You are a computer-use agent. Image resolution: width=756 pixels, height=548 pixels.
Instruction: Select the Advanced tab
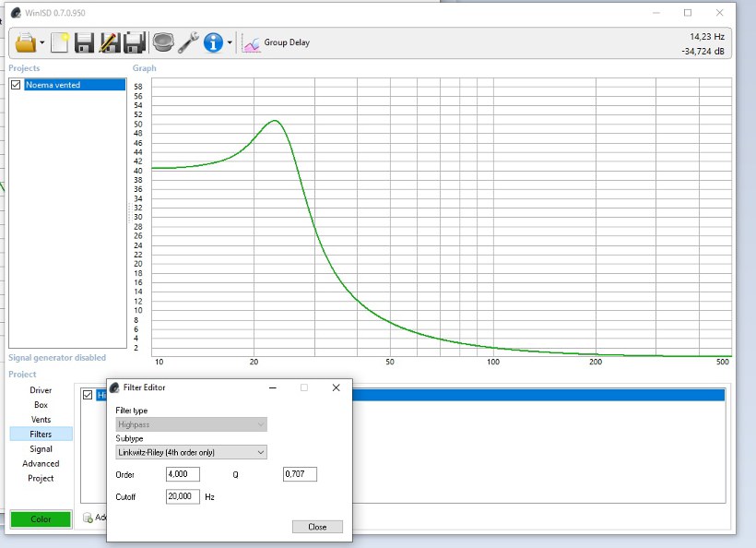41,463
